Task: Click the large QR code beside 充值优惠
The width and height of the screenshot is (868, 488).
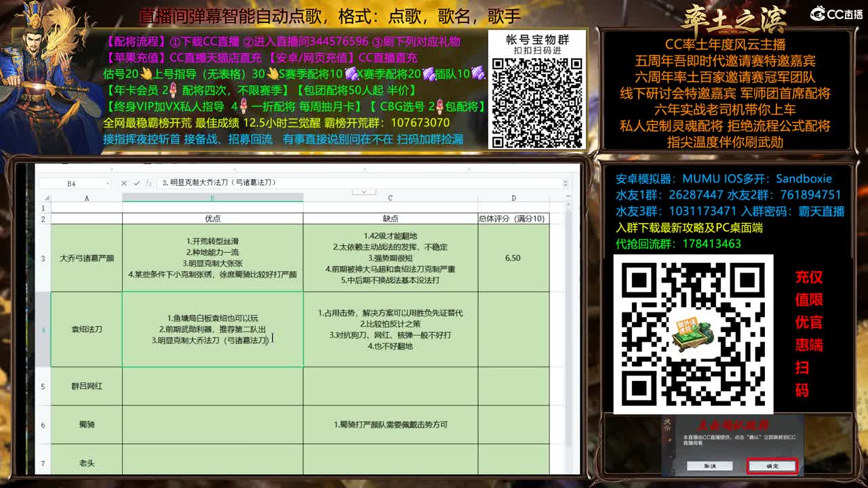Action: pos(693,334)
